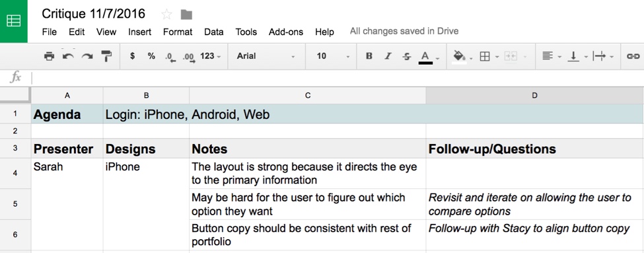The image size is (644, 253).
Task: Select row 2 header
Action: (x=15, y=131)
